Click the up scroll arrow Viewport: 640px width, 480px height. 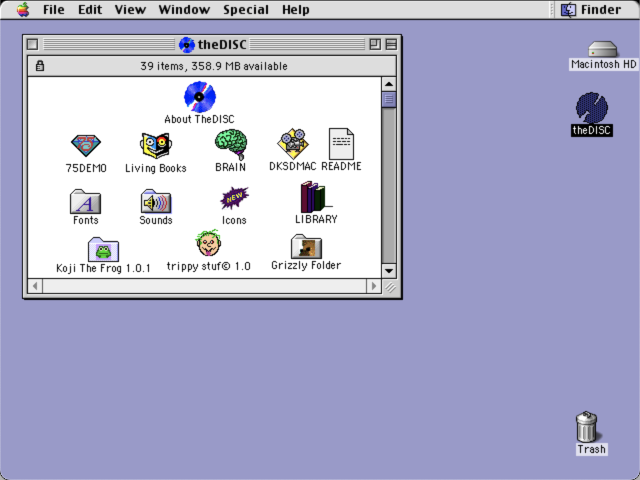[389, 84]
